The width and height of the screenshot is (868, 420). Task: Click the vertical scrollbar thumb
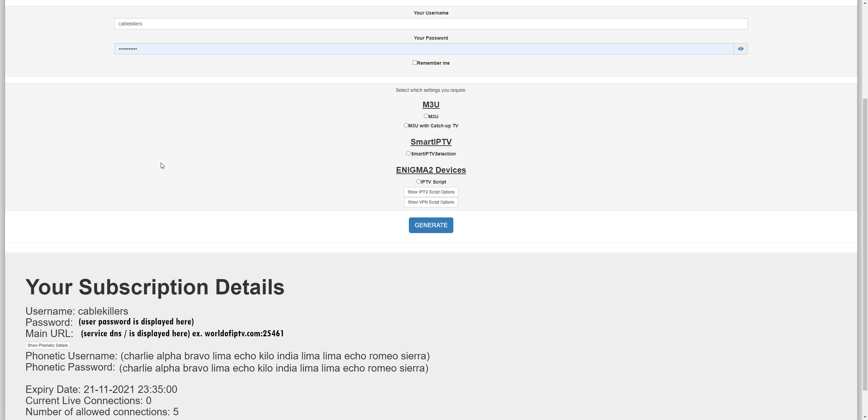(x=865, y=244)
